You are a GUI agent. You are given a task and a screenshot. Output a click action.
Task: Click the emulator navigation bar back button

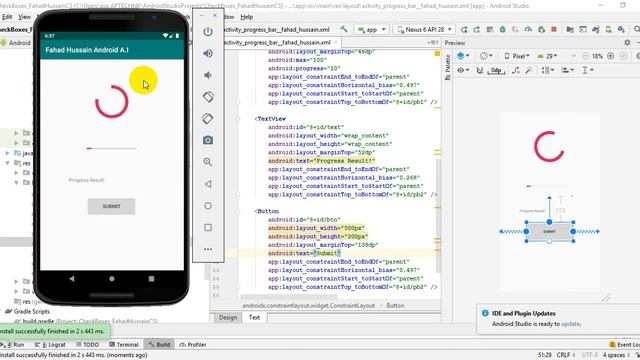click(72, 279)
